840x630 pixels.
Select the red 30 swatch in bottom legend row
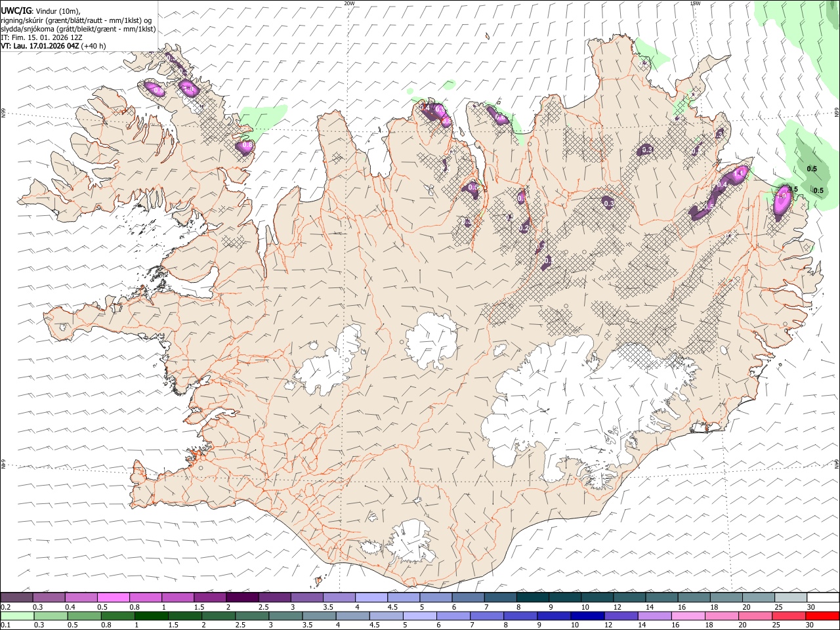coord(822,616)
